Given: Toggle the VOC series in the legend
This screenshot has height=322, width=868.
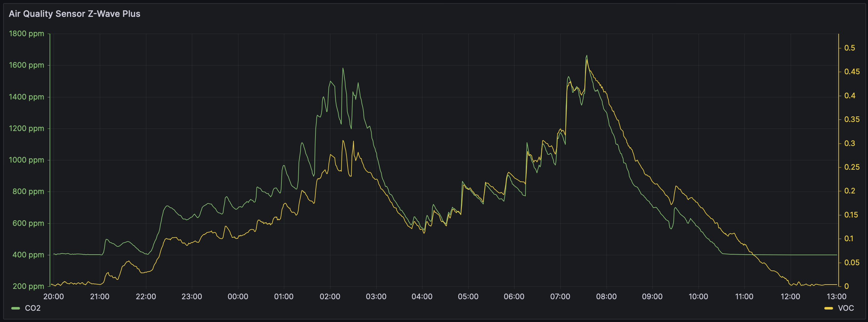Looking at the screenshot, I should coord(846,308).
